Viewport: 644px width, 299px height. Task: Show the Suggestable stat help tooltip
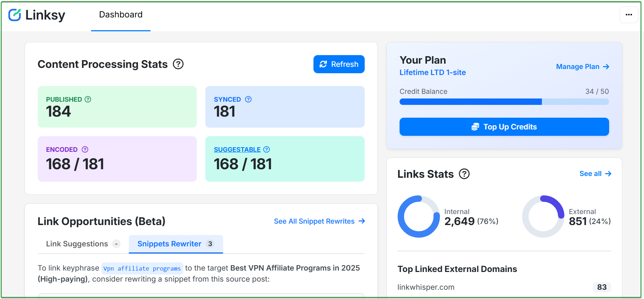click(x=266, y=149)
